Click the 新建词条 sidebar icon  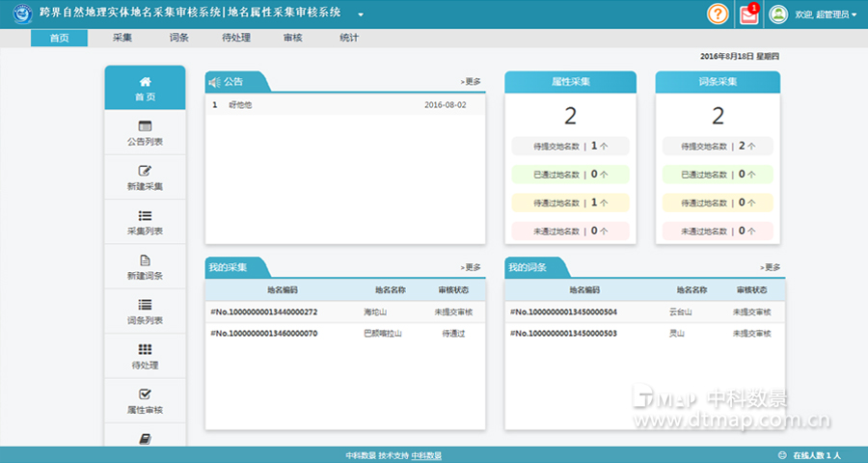[x=145, y=260]
